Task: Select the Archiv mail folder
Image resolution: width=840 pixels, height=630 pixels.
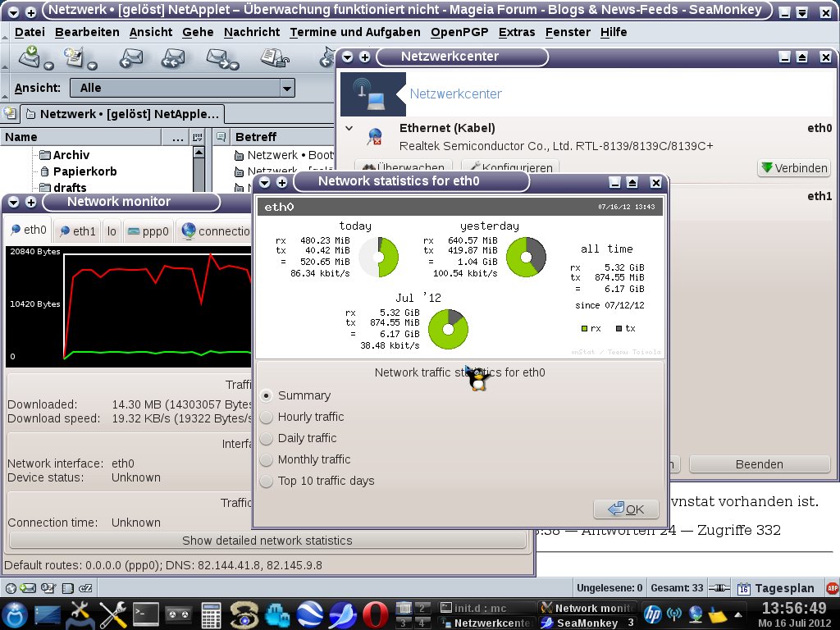Action: [x=71, y=155]
